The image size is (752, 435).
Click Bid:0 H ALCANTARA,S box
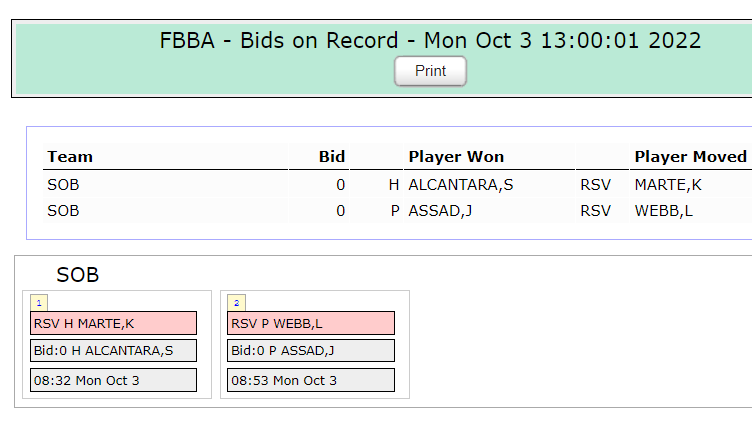pyautogui.click(x=113, y=351)
